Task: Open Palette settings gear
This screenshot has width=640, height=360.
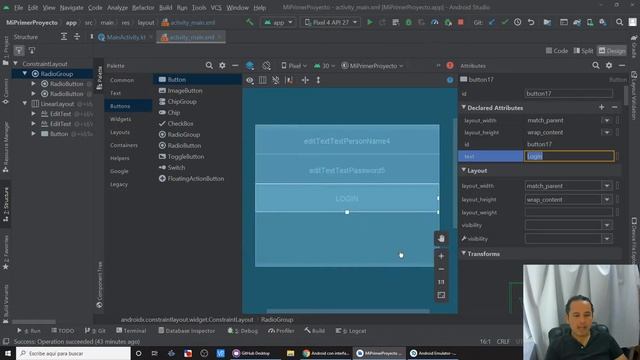Action: (222, 66)
